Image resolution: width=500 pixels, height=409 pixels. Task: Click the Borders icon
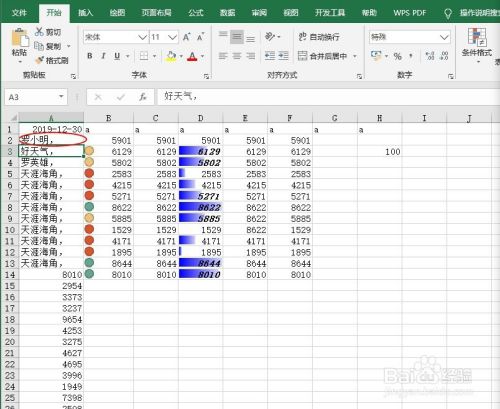[144, 56]
